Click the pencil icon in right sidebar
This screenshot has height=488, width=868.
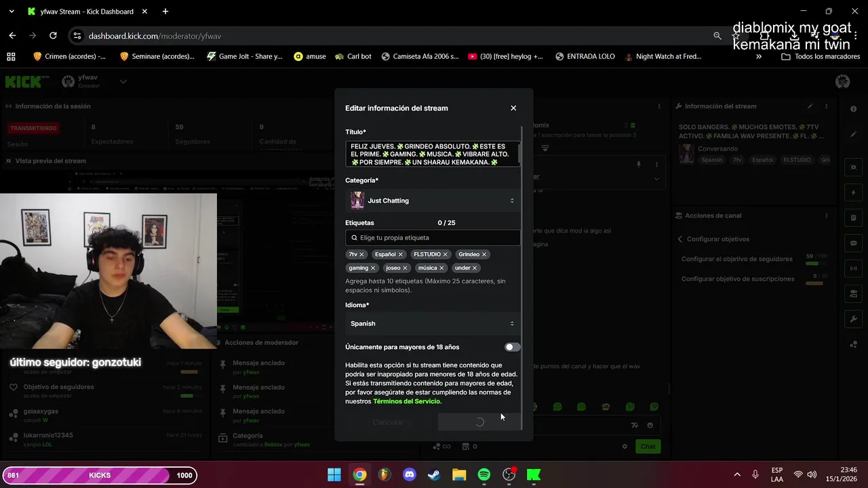[x=854, y=134]
